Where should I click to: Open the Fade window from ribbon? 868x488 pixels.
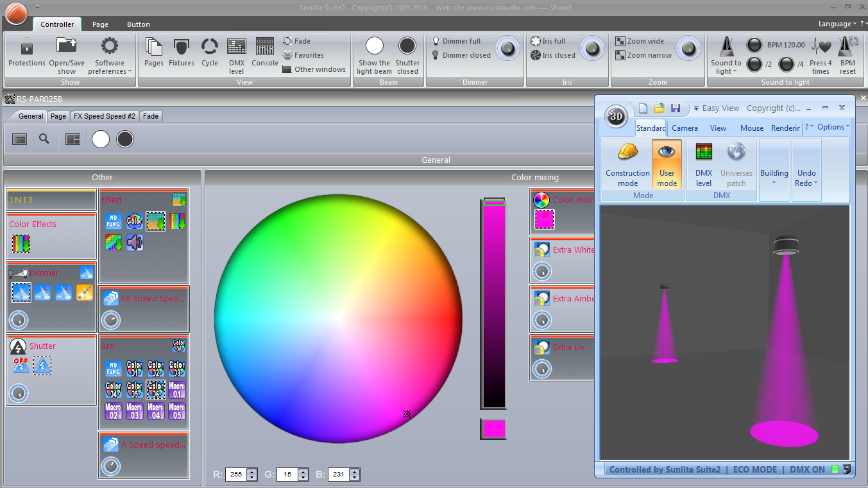296,41
